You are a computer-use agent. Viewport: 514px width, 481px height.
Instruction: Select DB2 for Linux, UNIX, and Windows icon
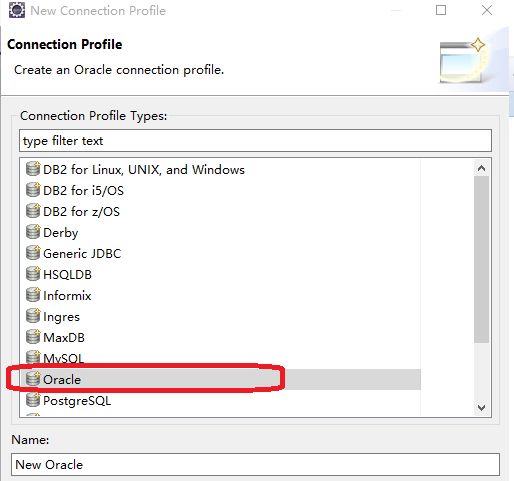coord(33,169)
